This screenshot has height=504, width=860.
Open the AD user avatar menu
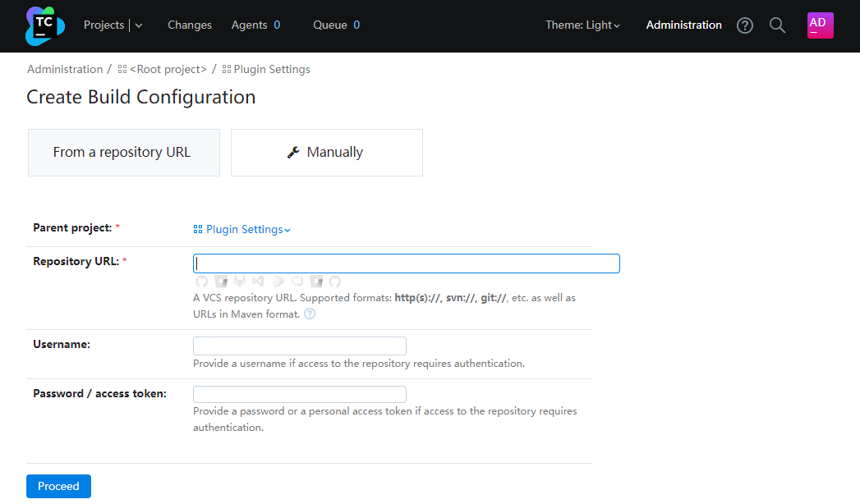point(820,25)
